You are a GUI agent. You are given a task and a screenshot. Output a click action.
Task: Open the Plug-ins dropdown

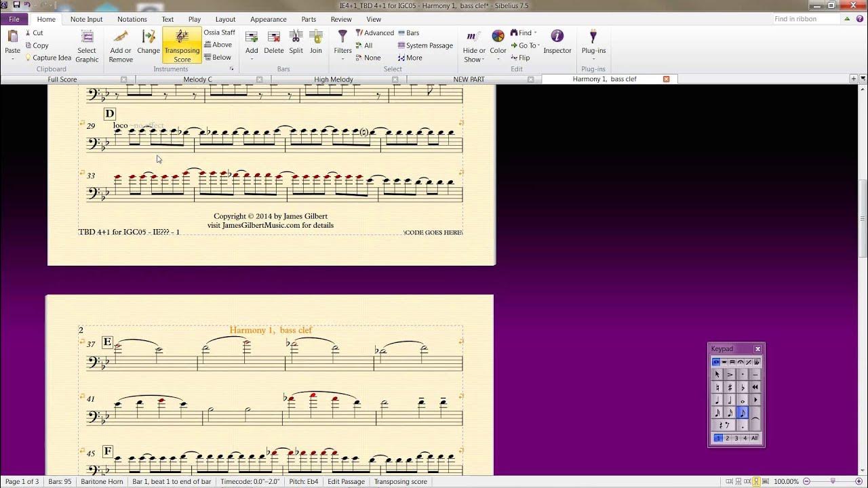(x=593, y=45)
